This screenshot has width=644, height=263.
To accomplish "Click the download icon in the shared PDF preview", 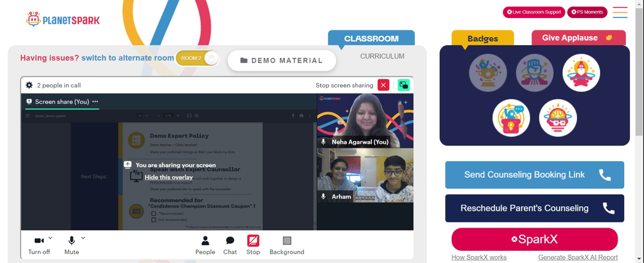I will click(x=293, y=116).
